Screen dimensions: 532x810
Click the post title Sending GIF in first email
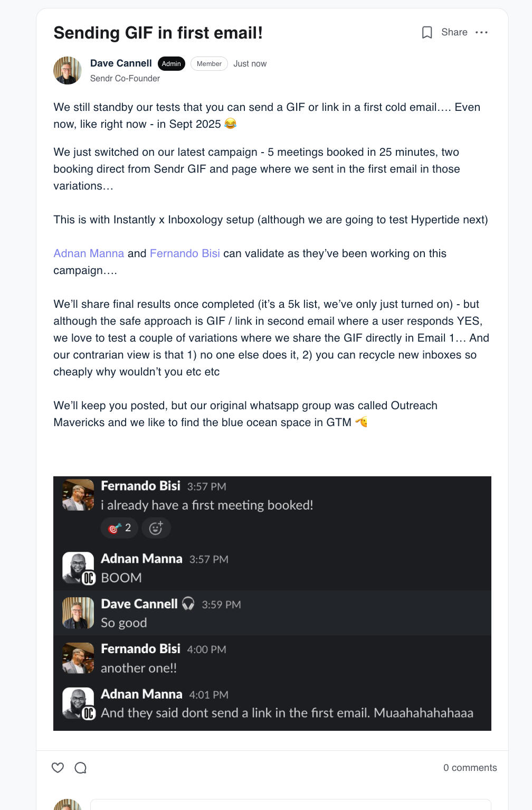pos(158,33)
